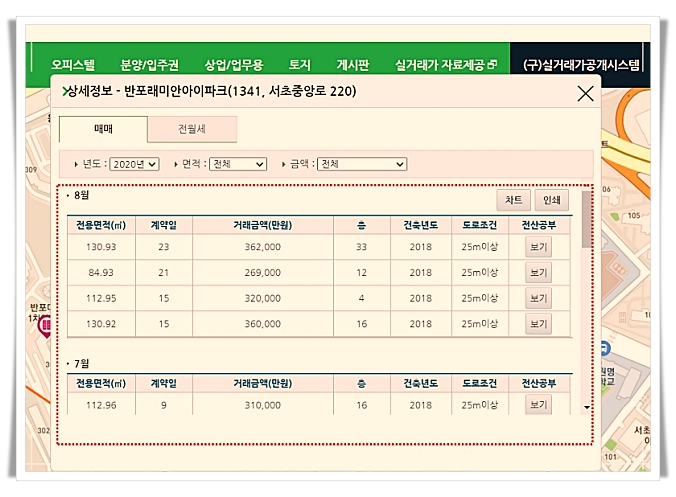Click the 거래금액(만원) header in the 7월 table
Image resolution: width=676 pixels, height=497 pixels.
coord(263,383)
